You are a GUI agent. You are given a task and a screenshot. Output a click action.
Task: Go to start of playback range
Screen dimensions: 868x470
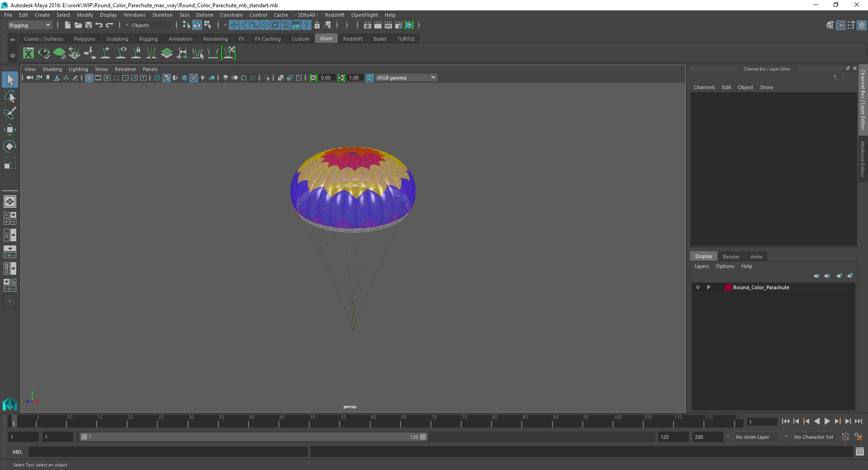click(786, 421)
